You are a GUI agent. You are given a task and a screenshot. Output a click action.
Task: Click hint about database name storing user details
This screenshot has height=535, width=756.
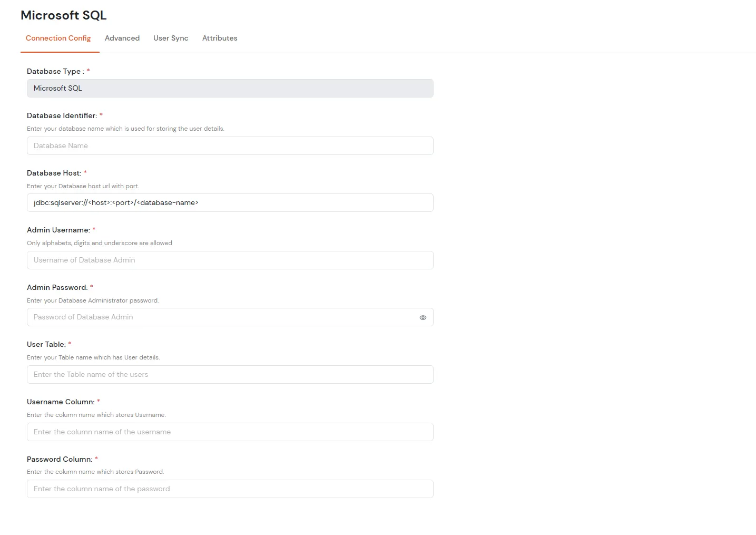pyautogui.click(x=125, y=129)
